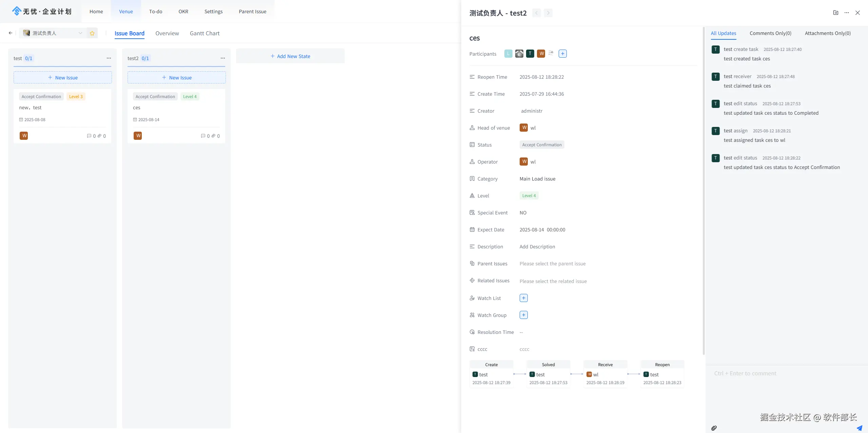The width and height of the screenshot is (868, 433).
Task: Change the Level 4 priority tag
Action: click(529, 196)
